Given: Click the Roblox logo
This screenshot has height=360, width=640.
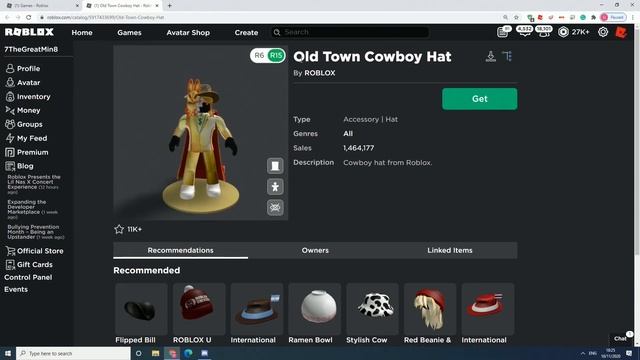Looking at the screenshot, I should pos(29,32).
